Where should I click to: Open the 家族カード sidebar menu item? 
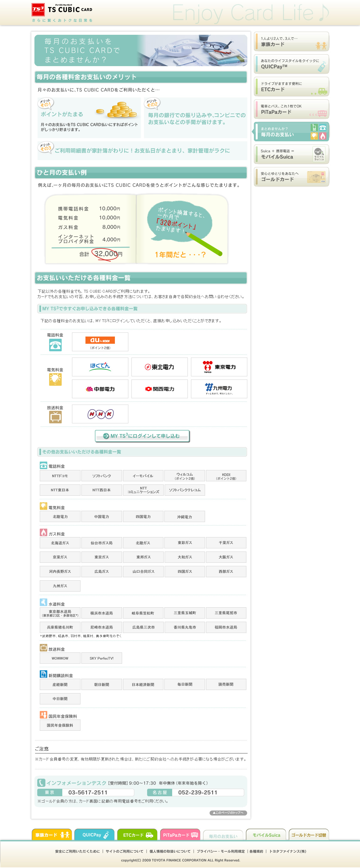pyautogui.click(x=291, y=42)
